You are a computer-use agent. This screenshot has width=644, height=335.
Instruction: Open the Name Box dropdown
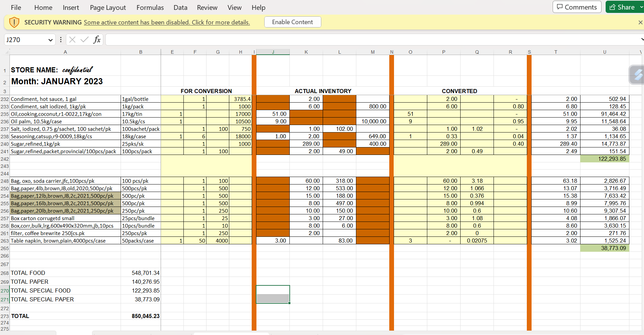(x=50, y=40)
